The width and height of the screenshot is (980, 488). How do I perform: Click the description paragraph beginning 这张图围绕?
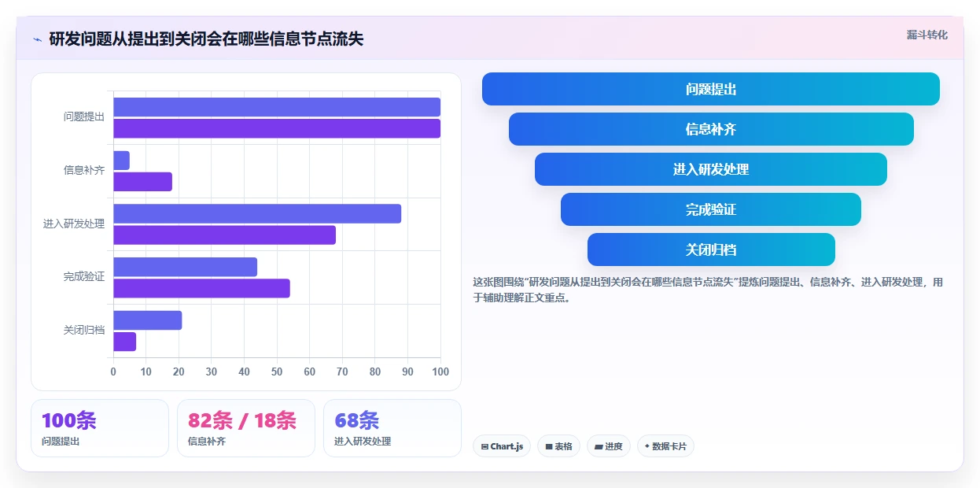[x=708, y=290]
